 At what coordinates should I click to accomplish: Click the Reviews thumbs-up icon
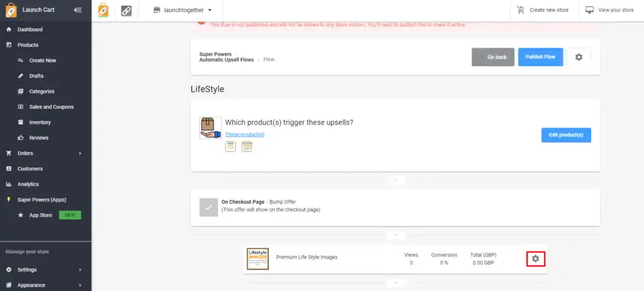(x=21, y=138)
